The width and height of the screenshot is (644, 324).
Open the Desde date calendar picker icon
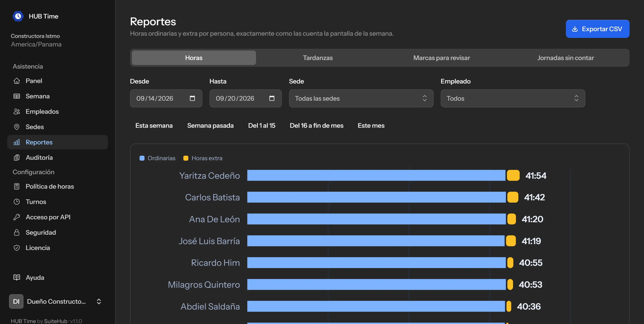192,98
